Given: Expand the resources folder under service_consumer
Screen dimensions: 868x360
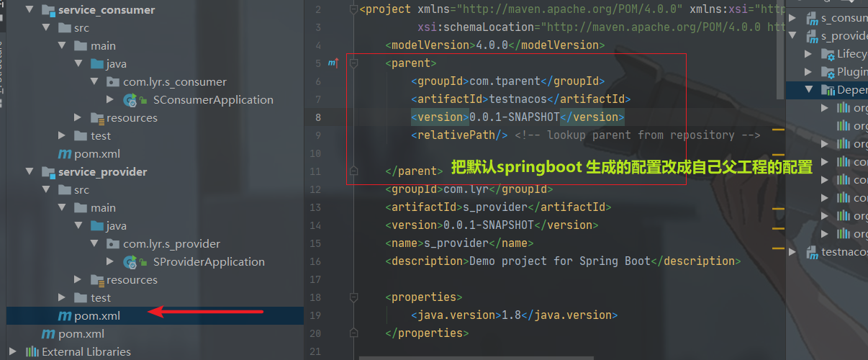Looking at the screenshot, I should pyautogui.click(x=78, y=118).
